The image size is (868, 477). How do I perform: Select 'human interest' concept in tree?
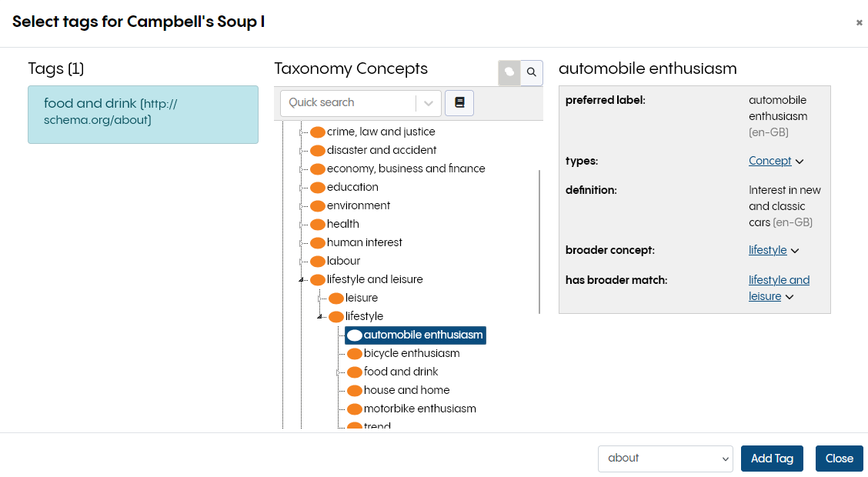click(x=364, y=242)
